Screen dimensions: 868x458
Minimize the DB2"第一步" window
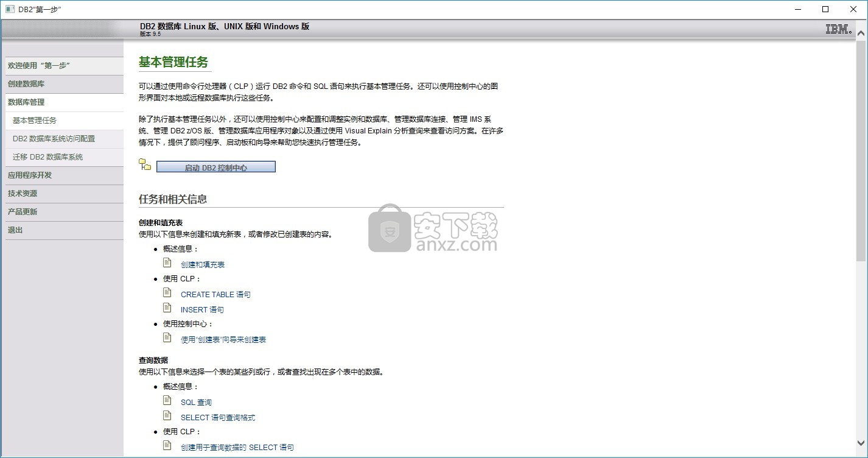[797, 9]
